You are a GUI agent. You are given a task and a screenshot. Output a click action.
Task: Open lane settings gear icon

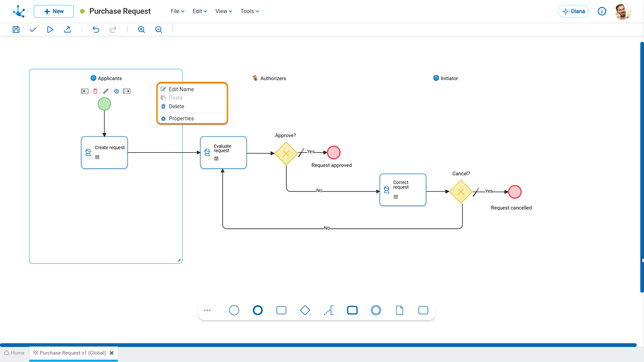pos(116,91)
